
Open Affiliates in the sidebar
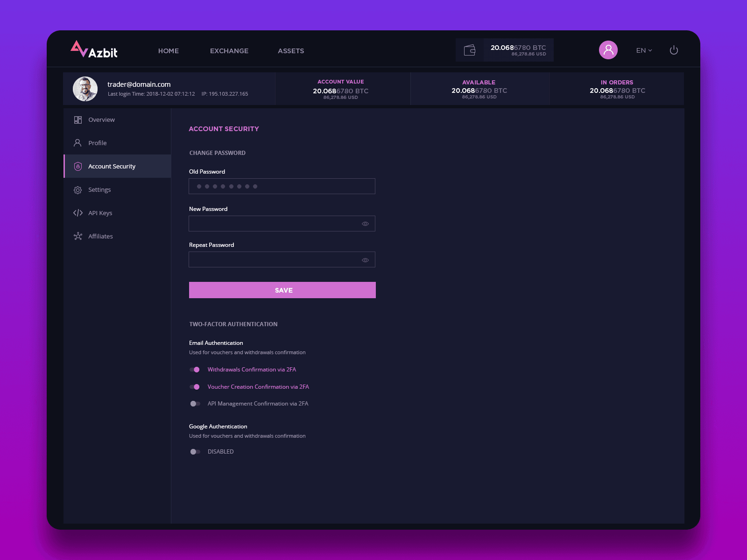[100, 237]
